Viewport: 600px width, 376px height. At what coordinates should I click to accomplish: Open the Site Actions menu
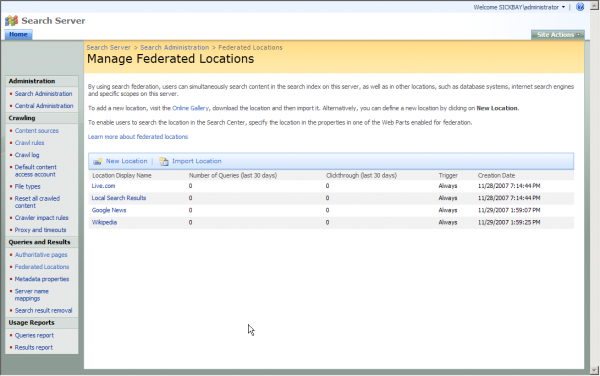pos(558,35)
